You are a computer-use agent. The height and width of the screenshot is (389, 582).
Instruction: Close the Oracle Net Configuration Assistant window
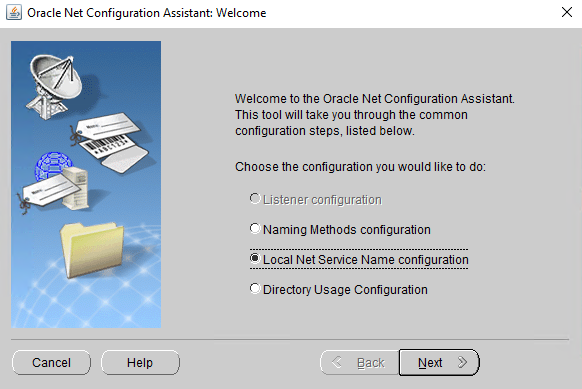[x=566, y=12]
